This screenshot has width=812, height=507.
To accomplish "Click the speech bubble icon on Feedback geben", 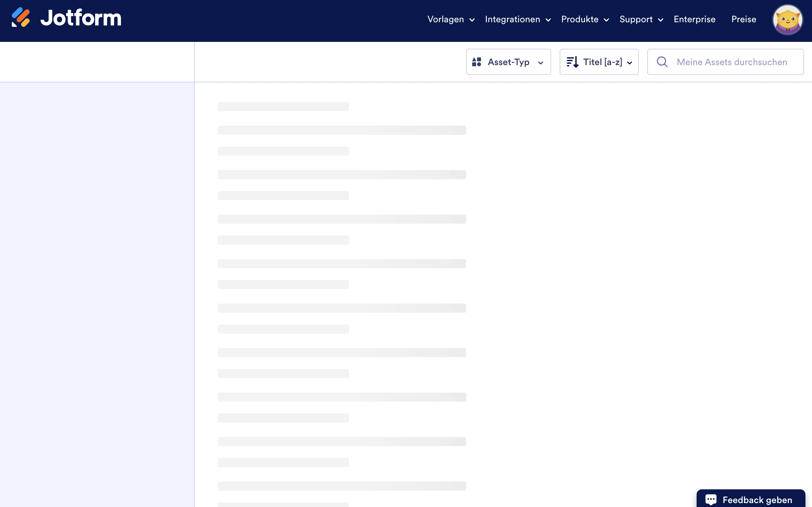I will click(712, 499).
